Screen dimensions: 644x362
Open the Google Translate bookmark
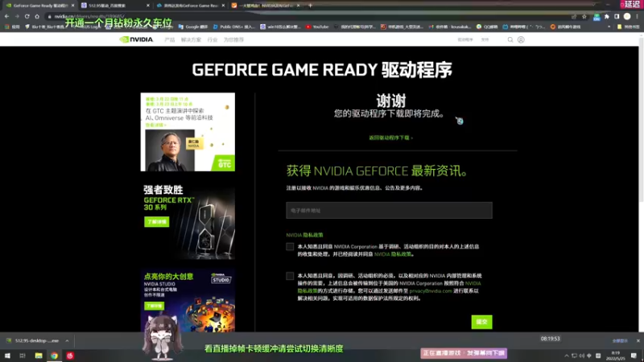193,27
